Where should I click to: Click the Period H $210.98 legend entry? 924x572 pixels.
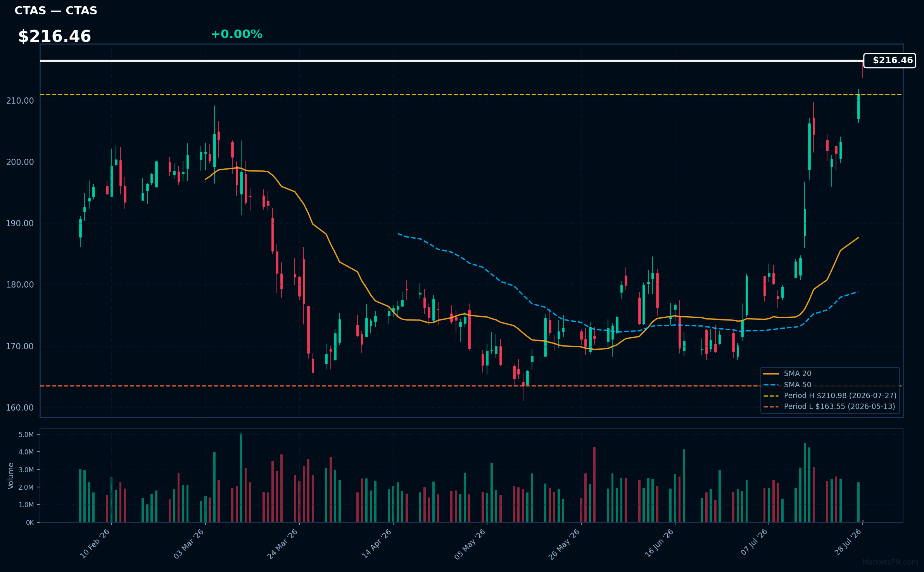pos(830,396)
